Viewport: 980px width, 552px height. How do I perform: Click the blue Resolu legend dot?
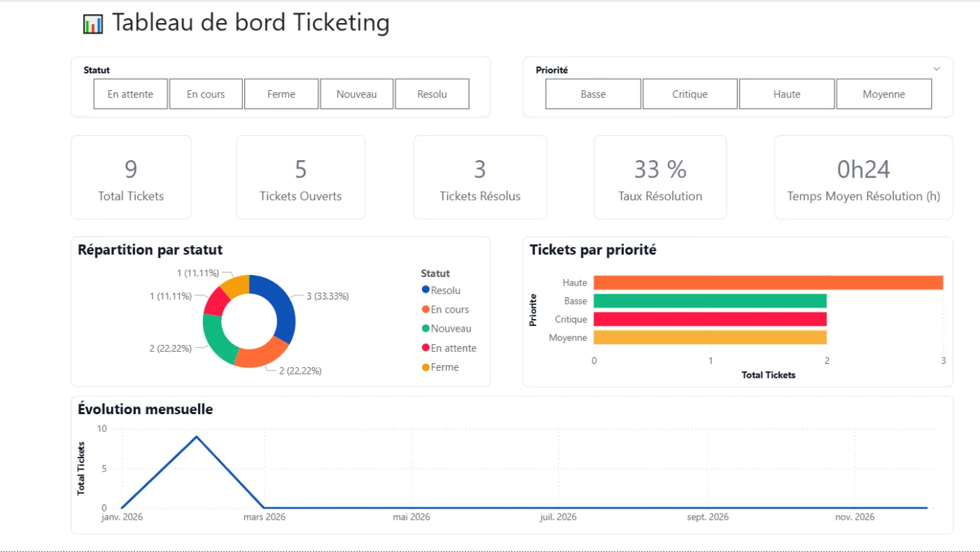point(426,290)
